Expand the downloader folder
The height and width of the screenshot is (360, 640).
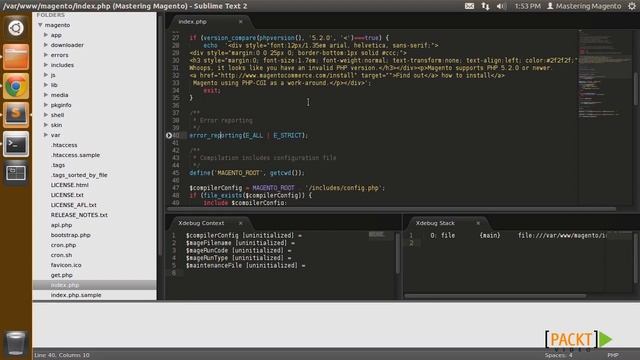[x=46, y=45]
